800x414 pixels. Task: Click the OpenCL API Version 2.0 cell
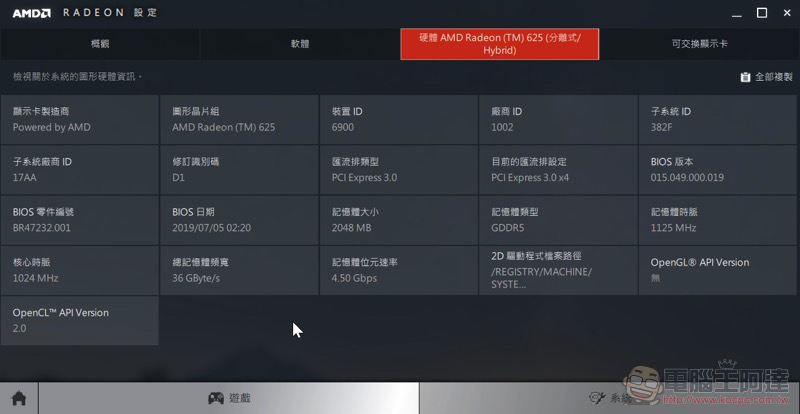click(80, 321)
